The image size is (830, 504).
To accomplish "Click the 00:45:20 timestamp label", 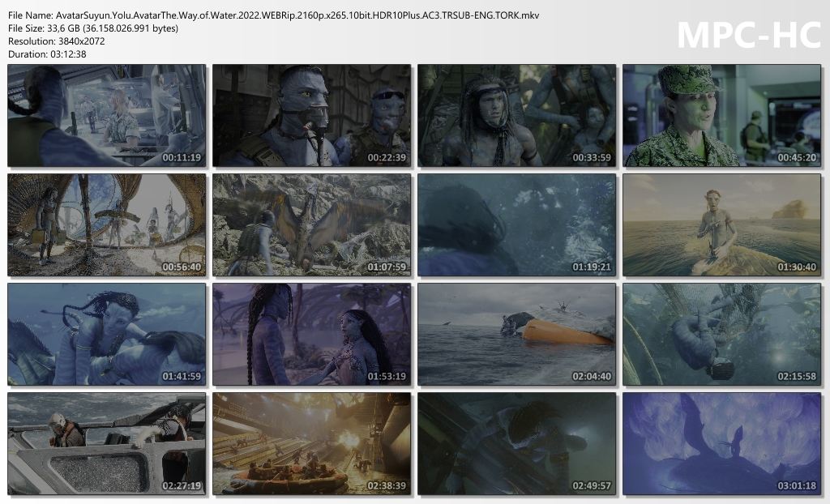I will pyautogui.click(x=797, y=157).
